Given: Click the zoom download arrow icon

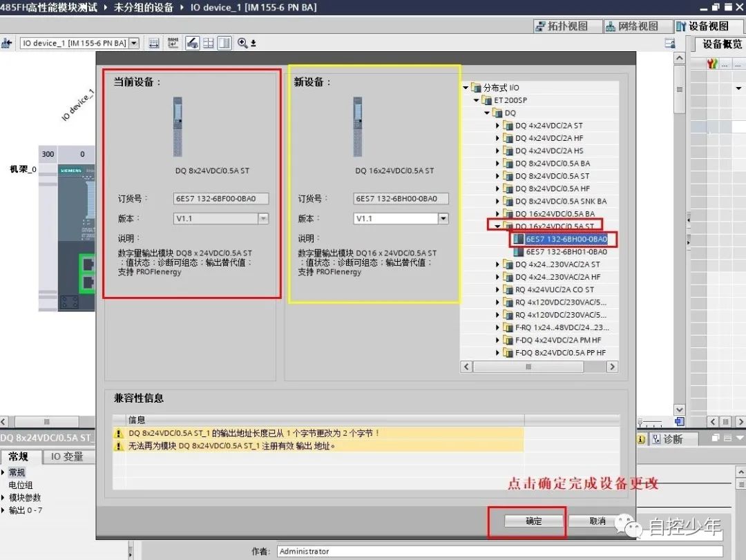Looking at the screenshot, I should point(254,44).
